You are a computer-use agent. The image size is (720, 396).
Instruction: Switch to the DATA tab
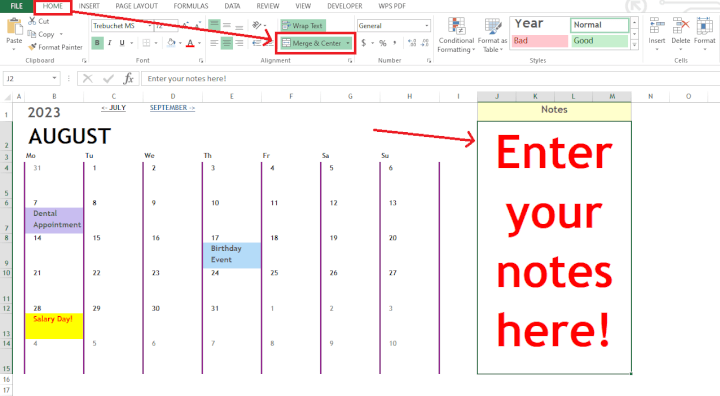coord(232,6)
